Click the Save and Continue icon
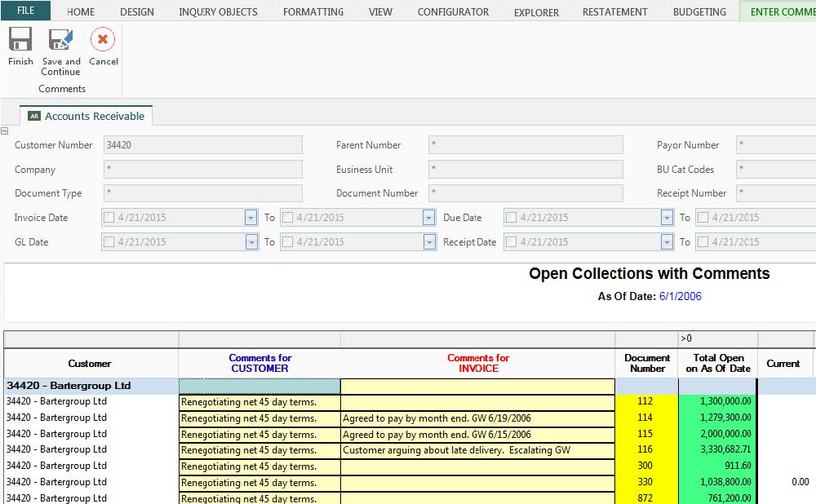 [61, 40]
